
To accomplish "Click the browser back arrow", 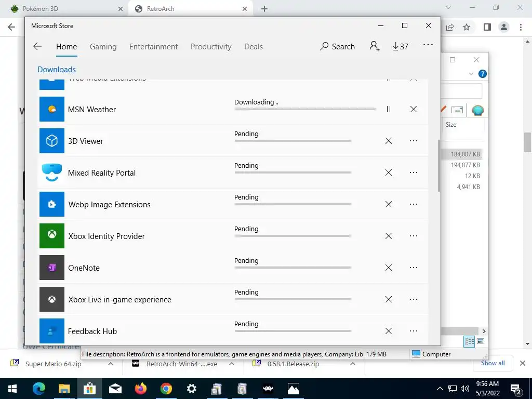I will (x=11, y=27).
